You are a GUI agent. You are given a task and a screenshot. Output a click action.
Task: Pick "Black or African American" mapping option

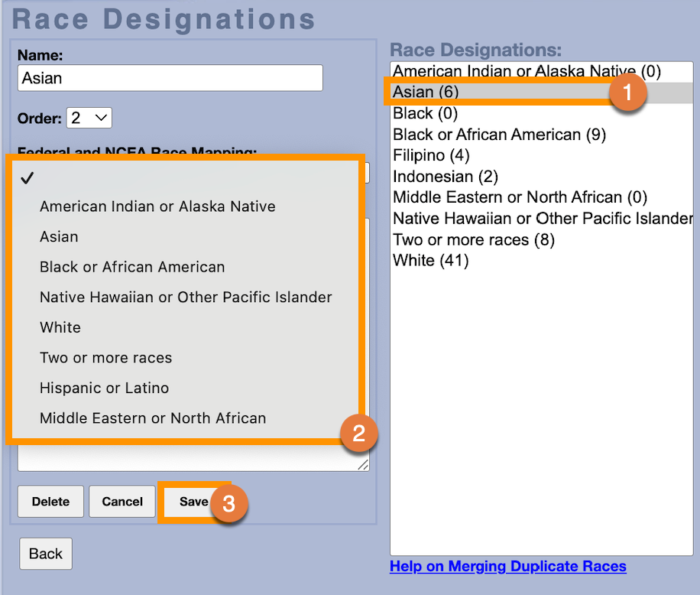[132, 267]
